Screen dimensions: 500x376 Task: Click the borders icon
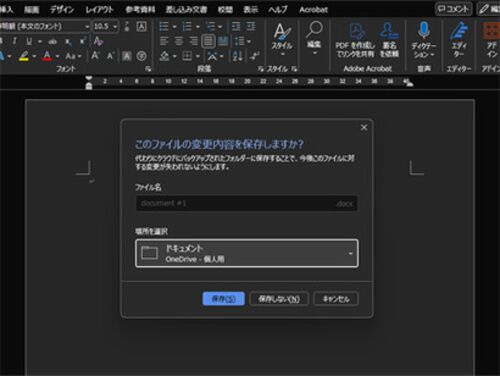(x=187, y=56)
